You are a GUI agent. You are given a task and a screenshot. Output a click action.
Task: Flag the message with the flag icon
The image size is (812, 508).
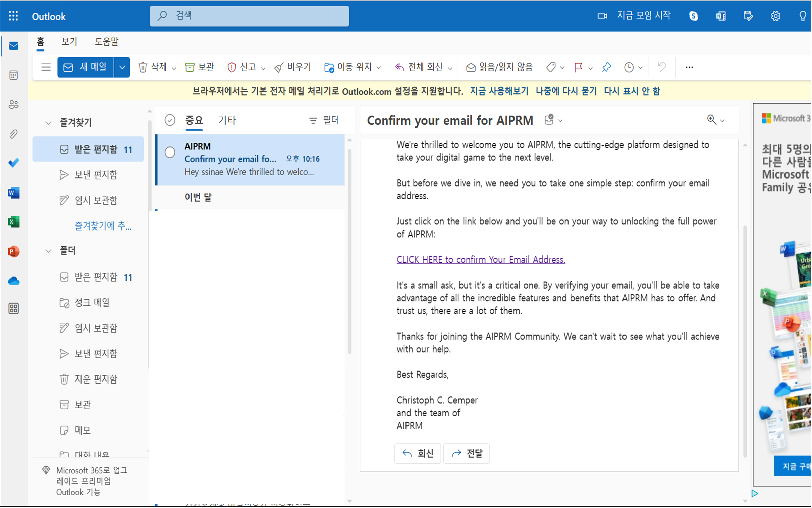click(579, 67)
